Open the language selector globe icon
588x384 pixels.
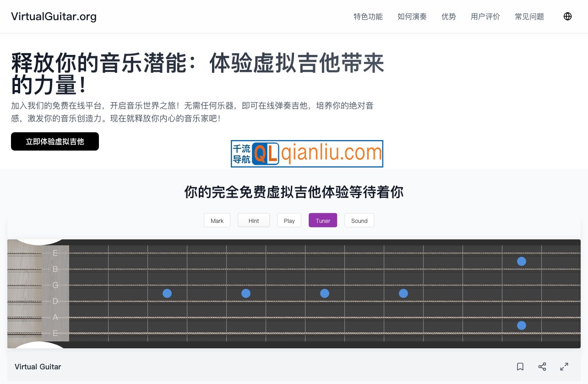pos(567,16)
